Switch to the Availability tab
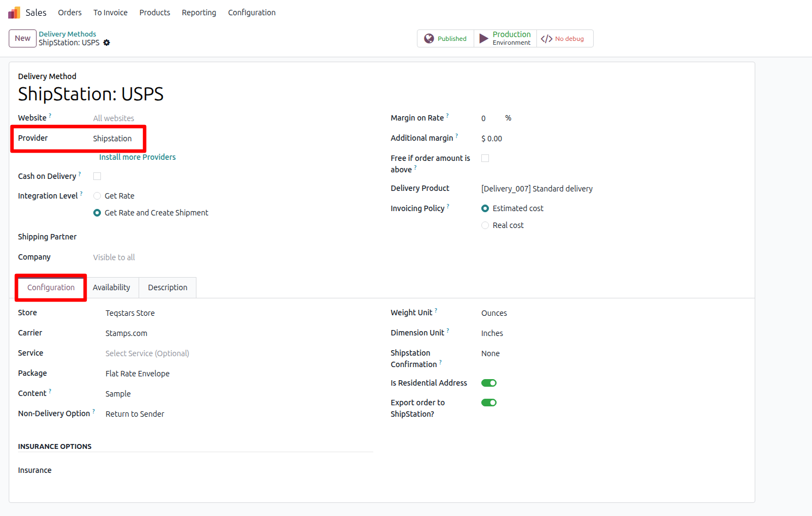Screen dimensions: 812x516 pyautogui.click(x=111, y=287)
